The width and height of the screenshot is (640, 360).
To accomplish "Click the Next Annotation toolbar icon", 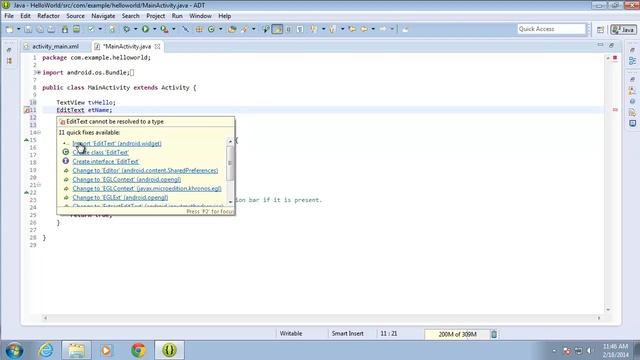I will (x=313, y=29).
